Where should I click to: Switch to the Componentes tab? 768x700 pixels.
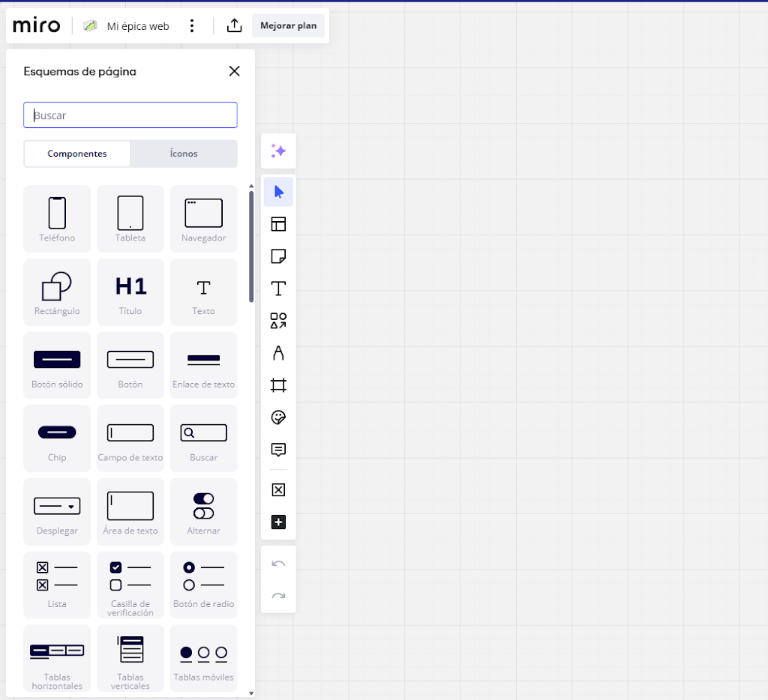pos(77,154)
